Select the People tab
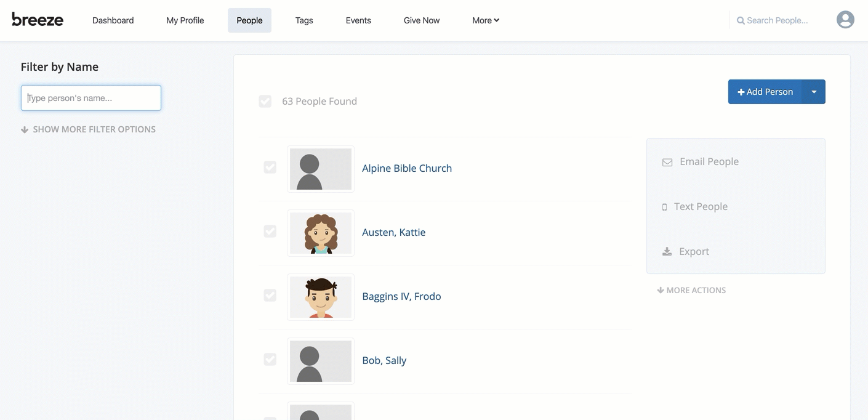 pos(249,20)
